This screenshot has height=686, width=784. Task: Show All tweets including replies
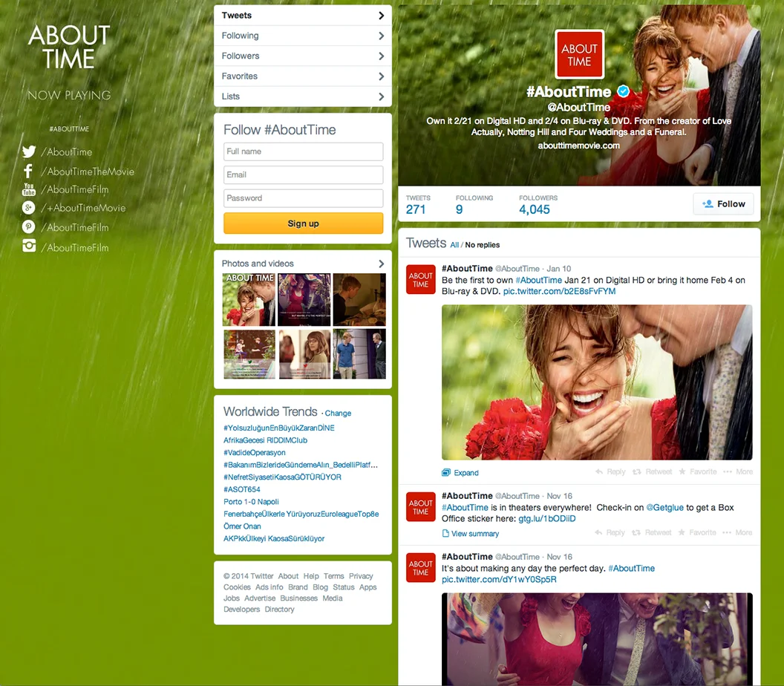[454, 245]
